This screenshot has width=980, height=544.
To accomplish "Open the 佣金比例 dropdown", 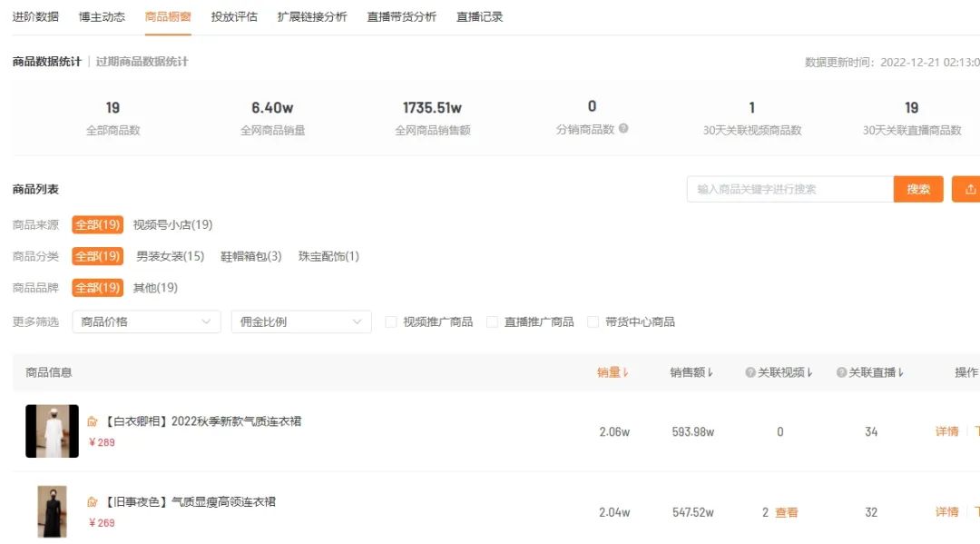I will click(301, 321).
